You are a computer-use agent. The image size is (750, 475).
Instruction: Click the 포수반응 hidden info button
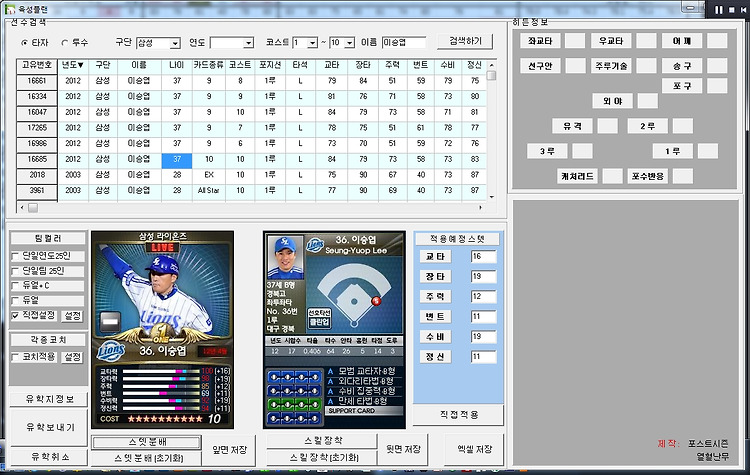(x=648, y=176)
